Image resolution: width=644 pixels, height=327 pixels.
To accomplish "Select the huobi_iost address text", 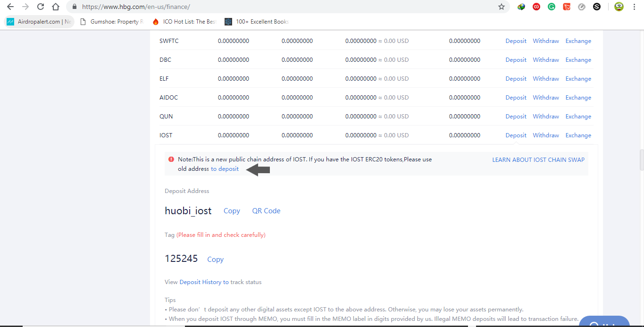I will click(x=188, y=211).
